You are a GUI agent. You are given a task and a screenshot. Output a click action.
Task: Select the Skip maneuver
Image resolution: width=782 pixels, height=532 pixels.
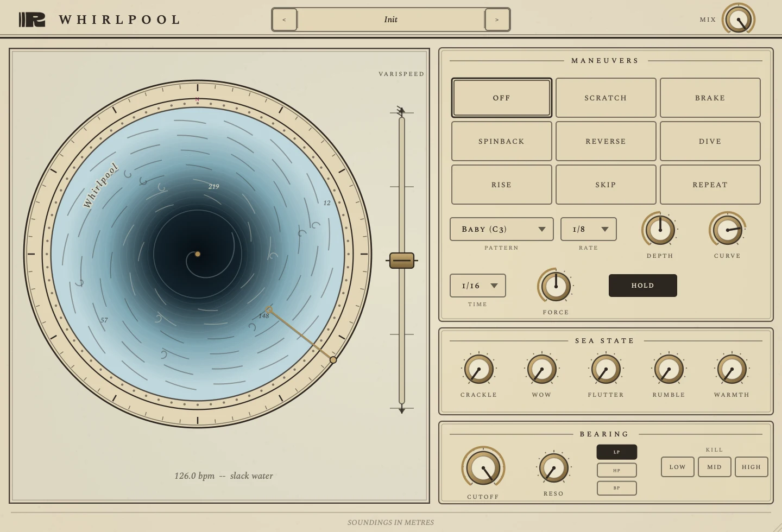coord(606,185)
